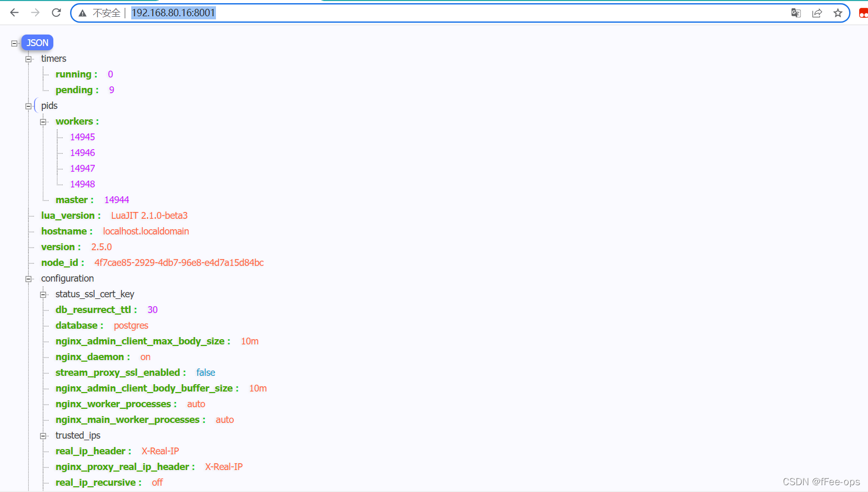Click the real_ip_header key

click(90, 451)
